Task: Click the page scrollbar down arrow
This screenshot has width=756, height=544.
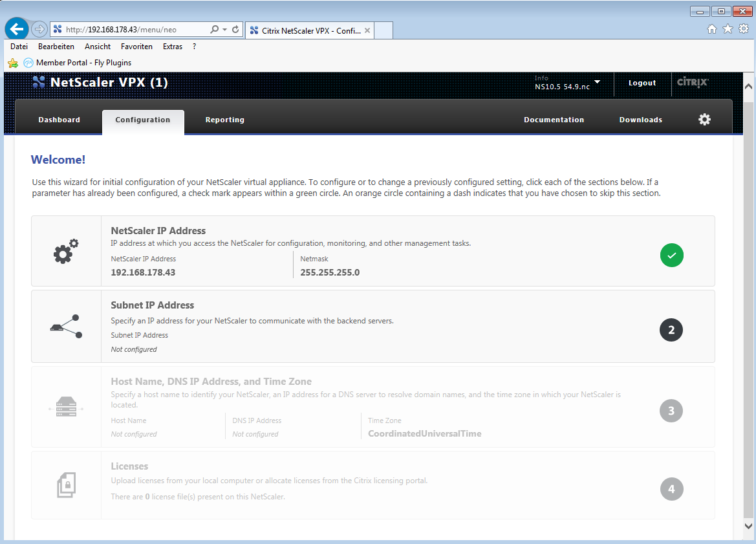Action: [748, 526]
